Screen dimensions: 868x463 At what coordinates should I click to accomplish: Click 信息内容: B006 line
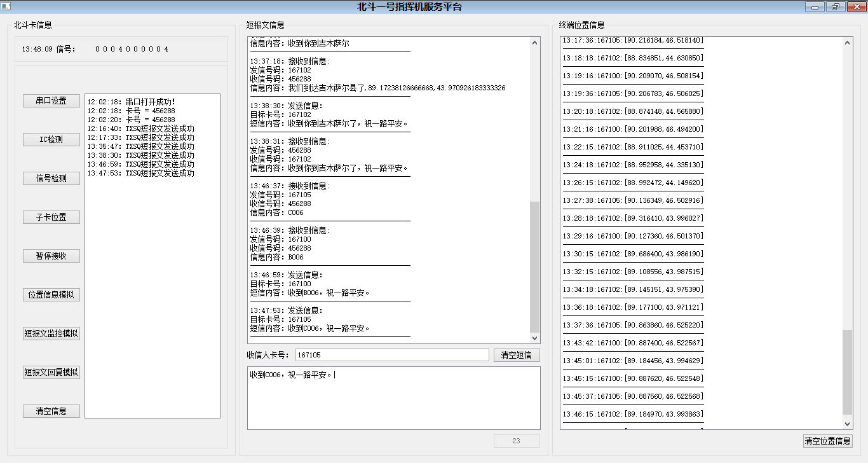[x=277, y=257]
